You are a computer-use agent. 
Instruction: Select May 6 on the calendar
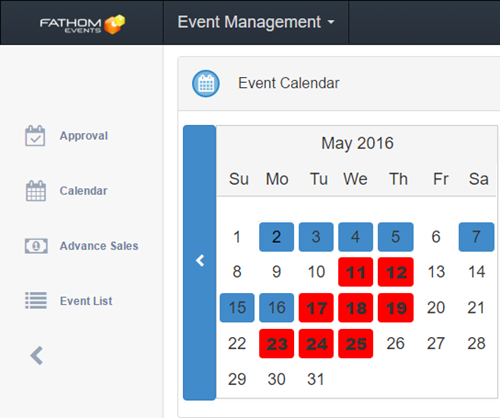(x=436, y=237)
